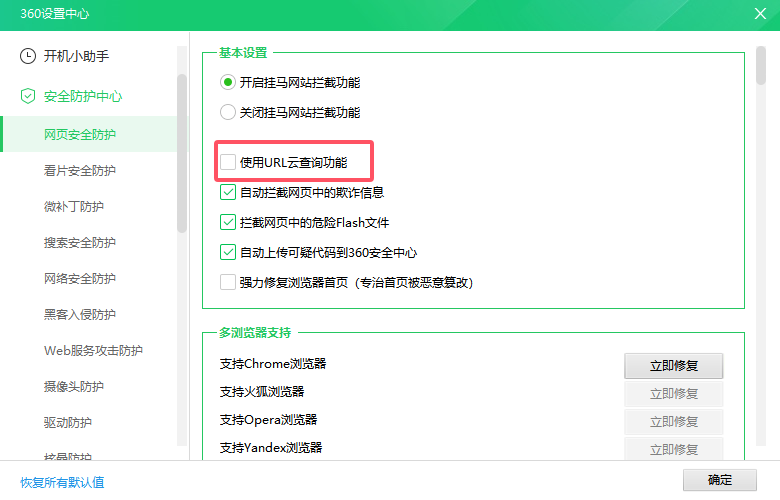The height and width of the screenshot is (500, 780).
Task: Click the 支持Chrome浏览器 label
Action: click(273, 364)
